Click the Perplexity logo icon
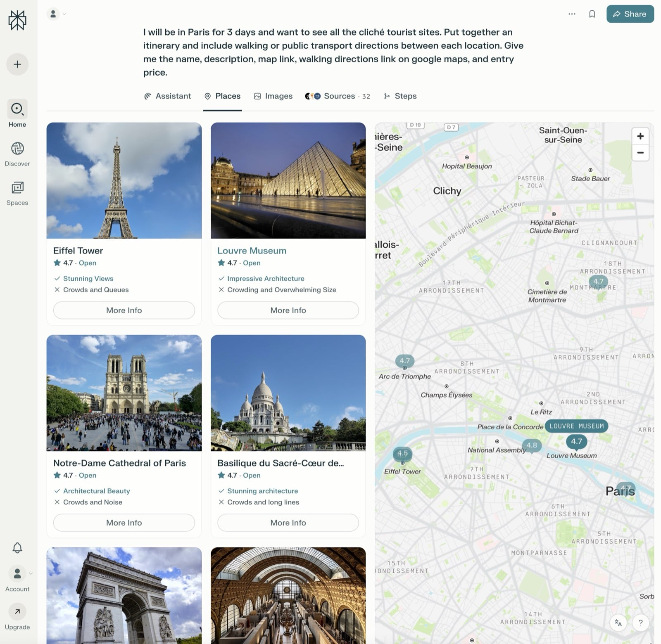The width and height of the screenshot is (661, 644). click(x=17, y=20)
